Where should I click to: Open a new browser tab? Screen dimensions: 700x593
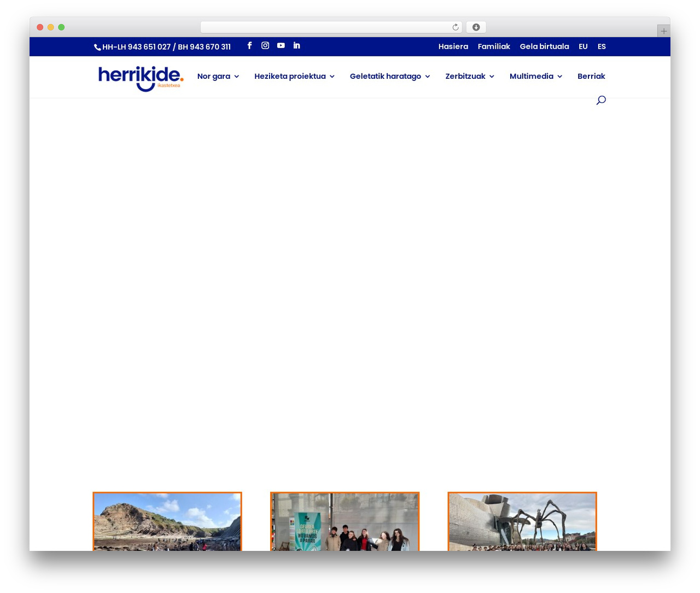point(663,31)
